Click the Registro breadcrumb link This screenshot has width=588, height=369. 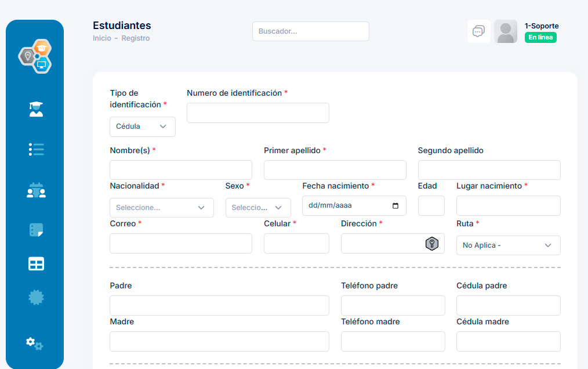[x=136, y=38]
